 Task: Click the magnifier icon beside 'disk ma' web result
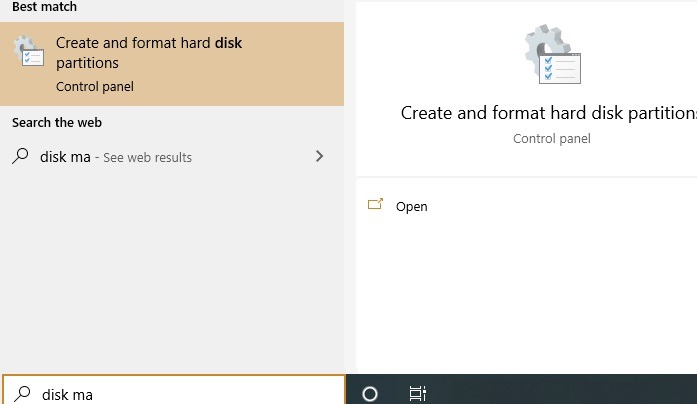[x=21, y=156]
